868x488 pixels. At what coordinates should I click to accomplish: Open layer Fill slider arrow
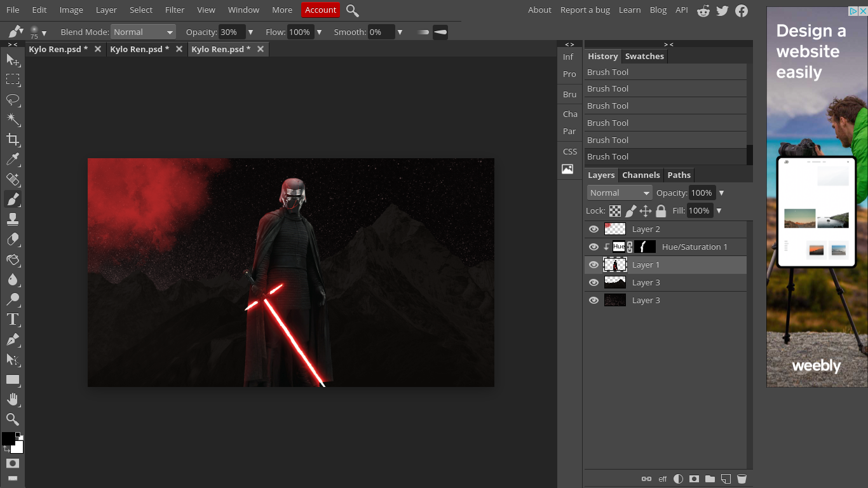coord(719,211)
